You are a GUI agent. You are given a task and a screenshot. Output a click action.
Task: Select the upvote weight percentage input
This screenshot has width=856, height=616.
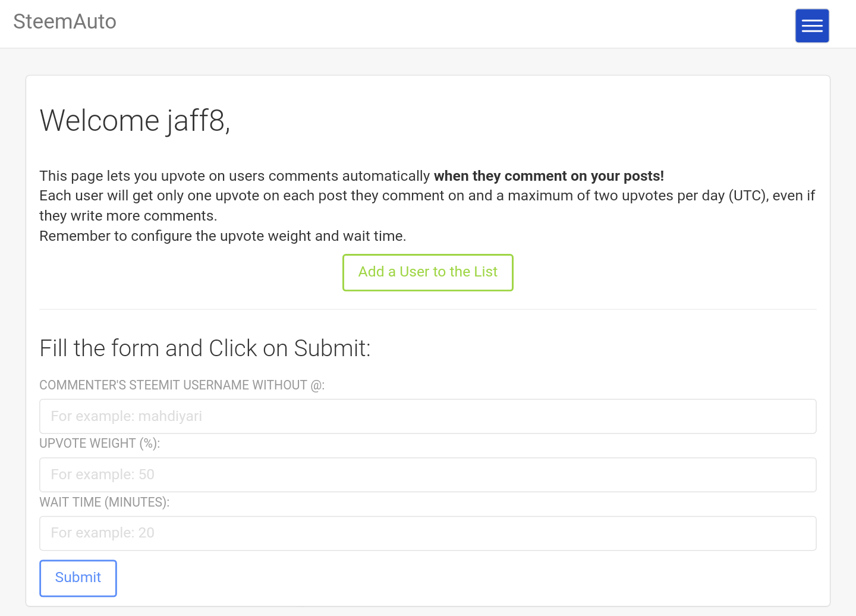427,474
